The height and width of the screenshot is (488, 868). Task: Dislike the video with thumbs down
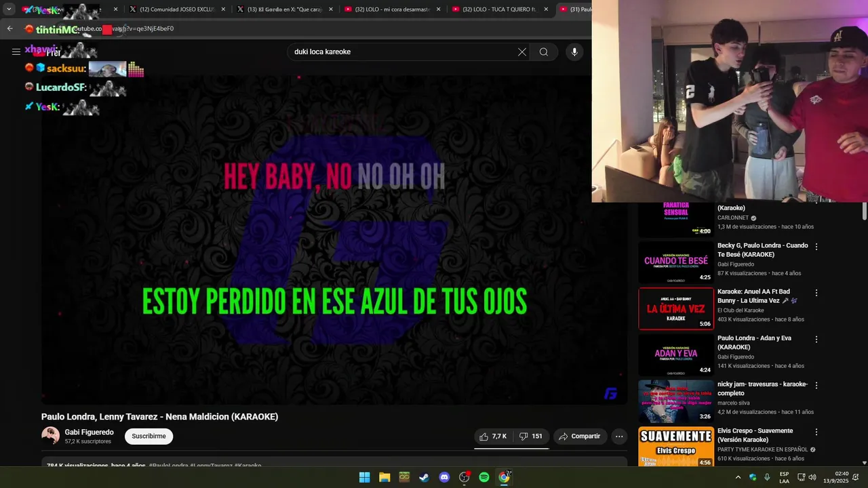pos(531,436)
